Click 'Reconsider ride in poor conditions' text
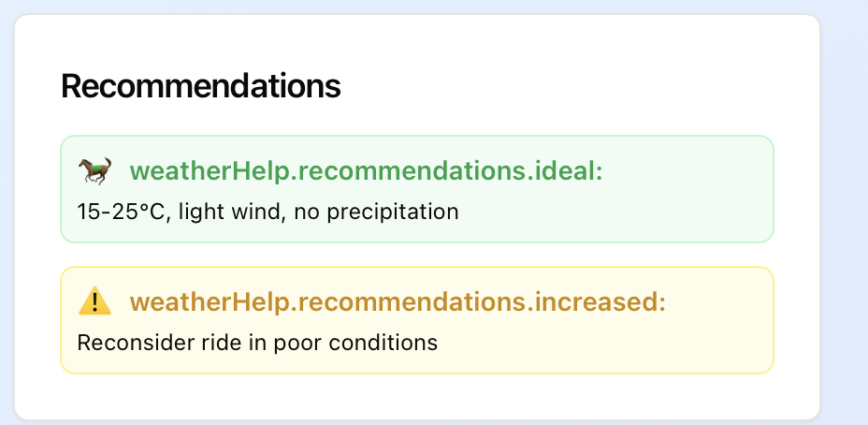Image resolution: width=868 pixels, height=425 pixels. click(257, 343)
